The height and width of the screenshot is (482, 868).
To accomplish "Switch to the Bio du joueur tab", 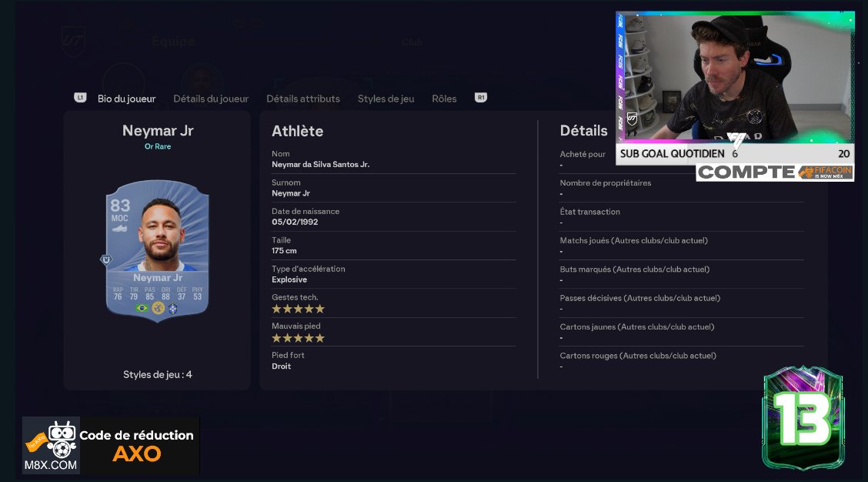I will point(126,99).
